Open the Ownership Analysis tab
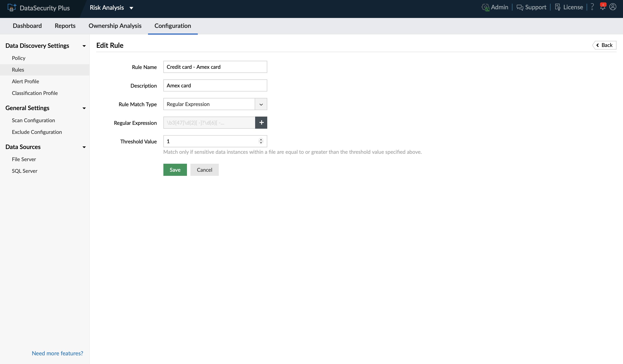 click(115, 26)
